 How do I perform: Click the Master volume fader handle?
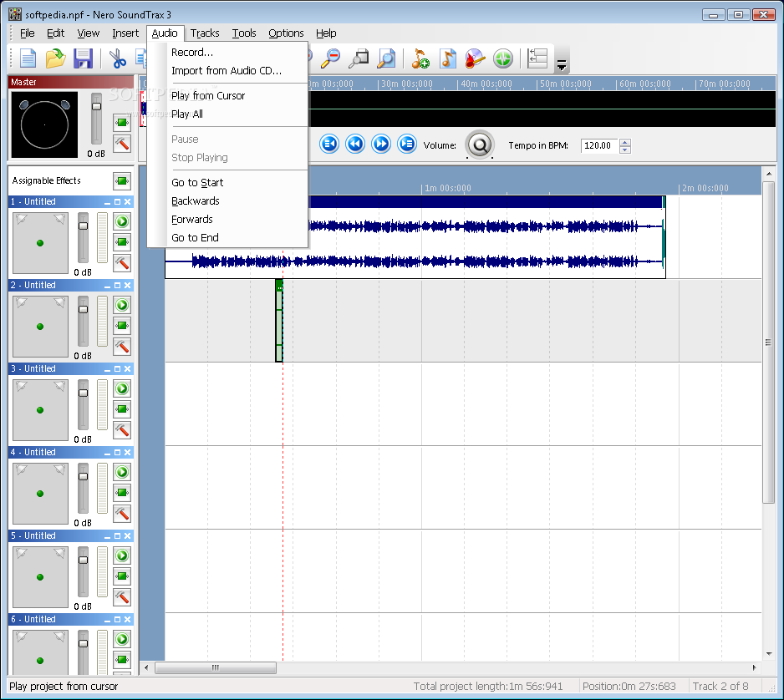[96, 106]
